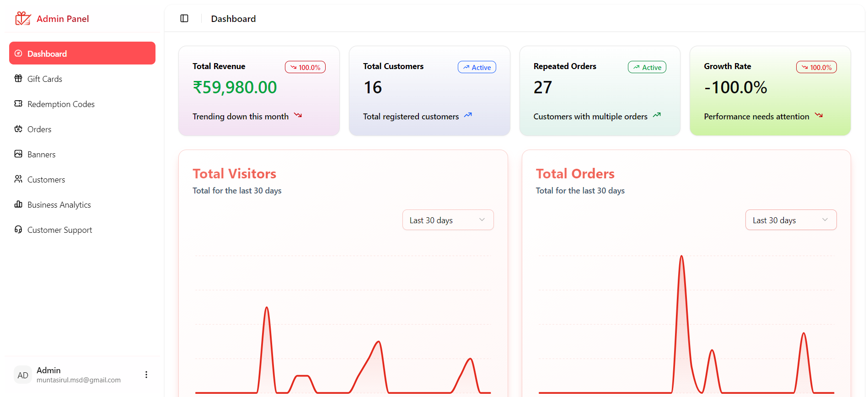Click the -100.0% growth rate value

(735, 87)
